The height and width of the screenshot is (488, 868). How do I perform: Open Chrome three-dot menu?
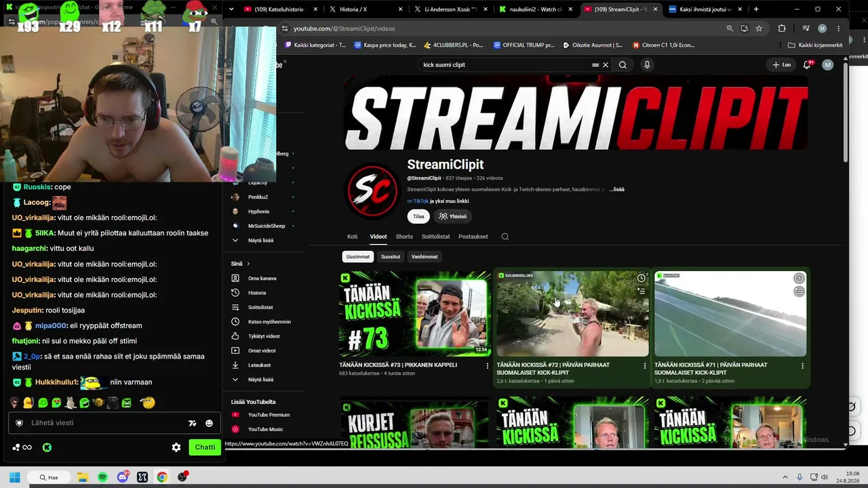839,28
